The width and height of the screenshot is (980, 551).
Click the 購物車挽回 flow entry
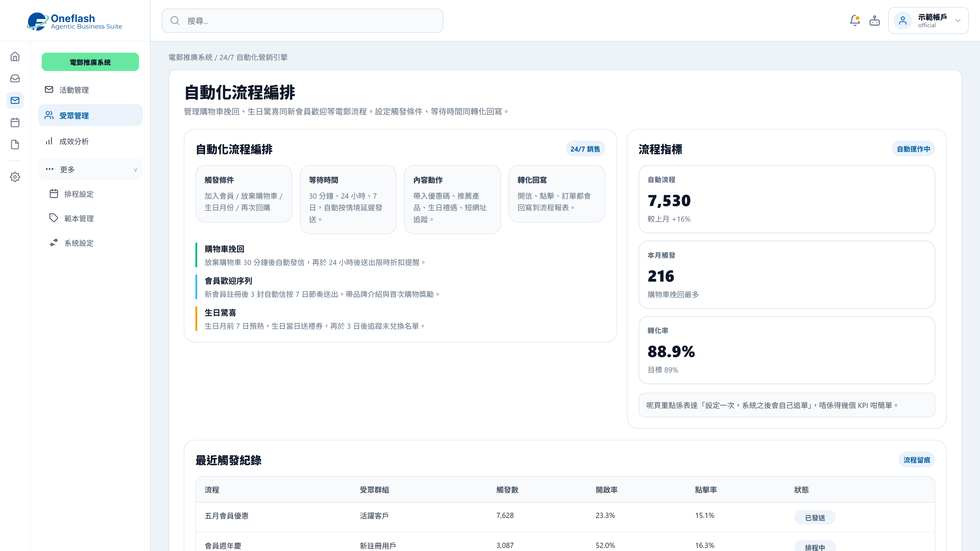click(400, 255)
